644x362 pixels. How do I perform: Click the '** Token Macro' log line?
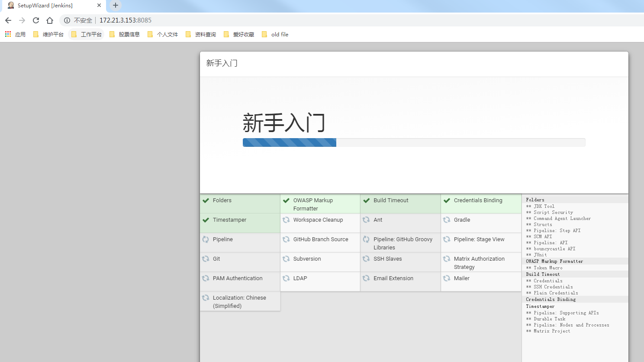[544, 268]
